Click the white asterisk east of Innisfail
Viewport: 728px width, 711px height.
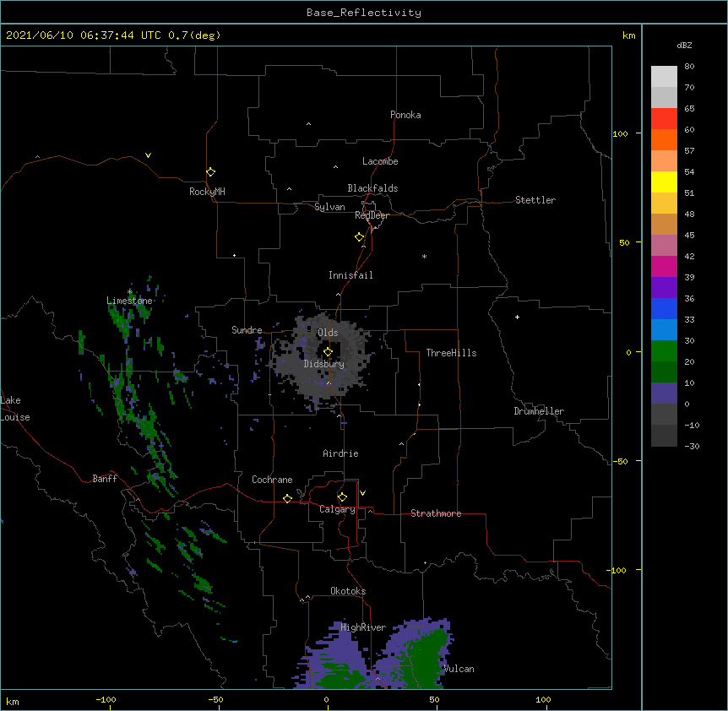[424, 256]
